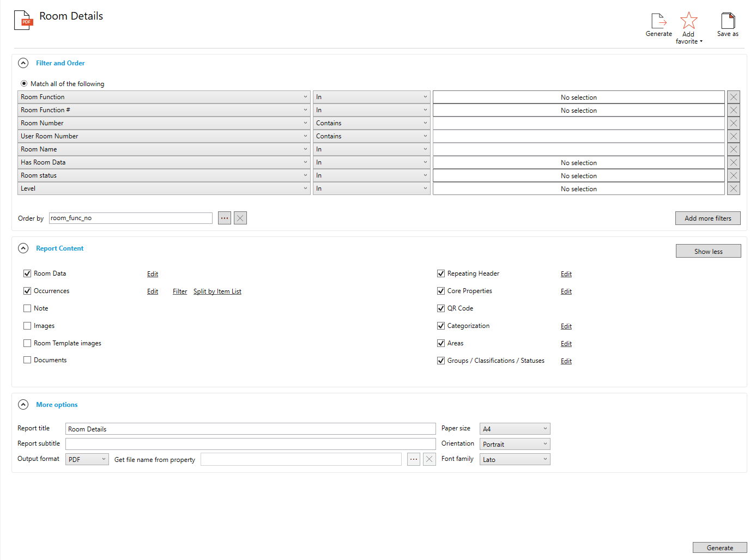Click the Generate icon in top toolbar
The image size is (756, 560).
[658, 21]
